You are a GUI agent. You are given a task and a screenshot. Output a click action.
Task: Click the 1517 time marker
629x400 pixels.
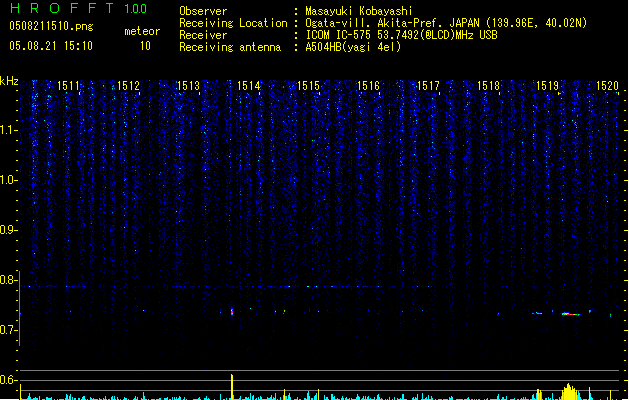428,86
